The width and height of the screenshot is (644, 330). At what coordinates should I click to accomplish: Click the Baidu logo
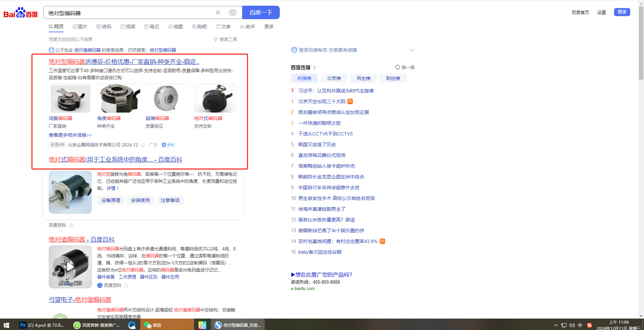click(x=21, y=13)
